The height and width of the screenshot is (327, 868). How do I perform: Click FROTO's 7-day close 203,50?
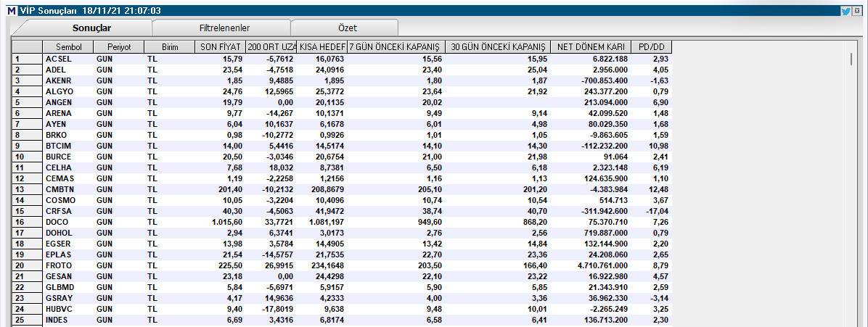tap(429, 265)
